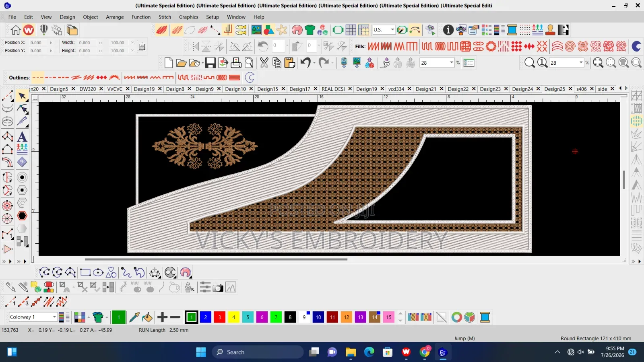Screen dimensions: 644x362
Task: Click the Zoom to Fit icon
Action: [x=598, y=63]
